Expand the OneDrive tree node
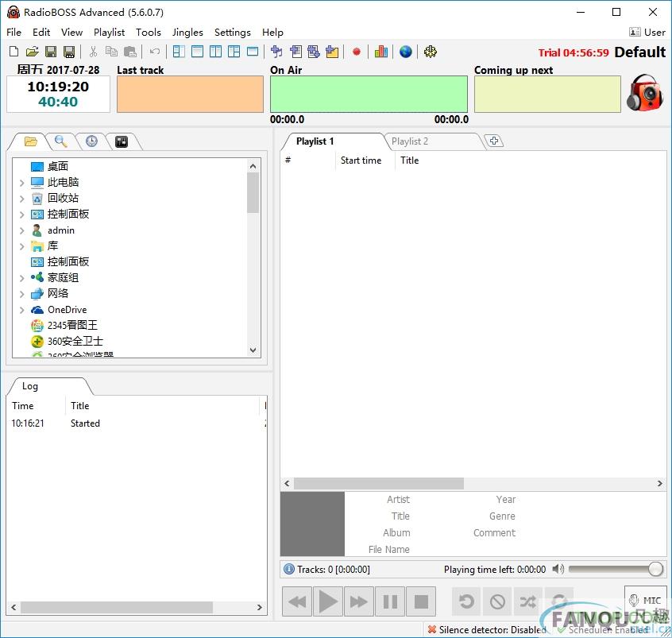Image resolution: width=672 pixels, height=638 pixels. point(21,310)
